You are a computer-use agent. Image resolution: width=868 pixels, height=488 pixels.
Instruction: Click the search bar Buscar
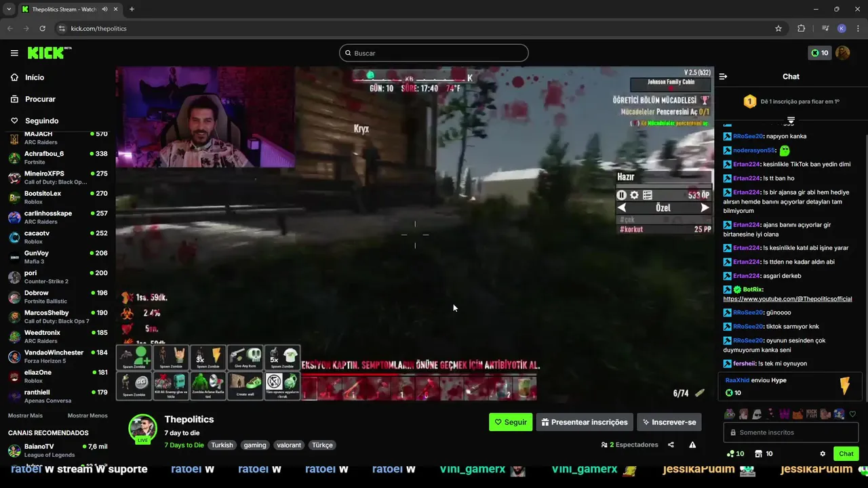point(434,53)
